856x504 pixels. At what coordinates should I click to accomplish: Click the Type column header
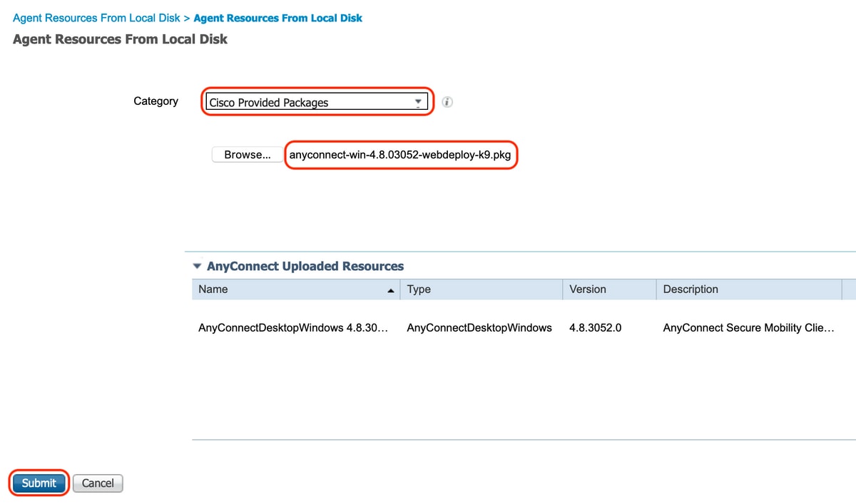[481, 289]
